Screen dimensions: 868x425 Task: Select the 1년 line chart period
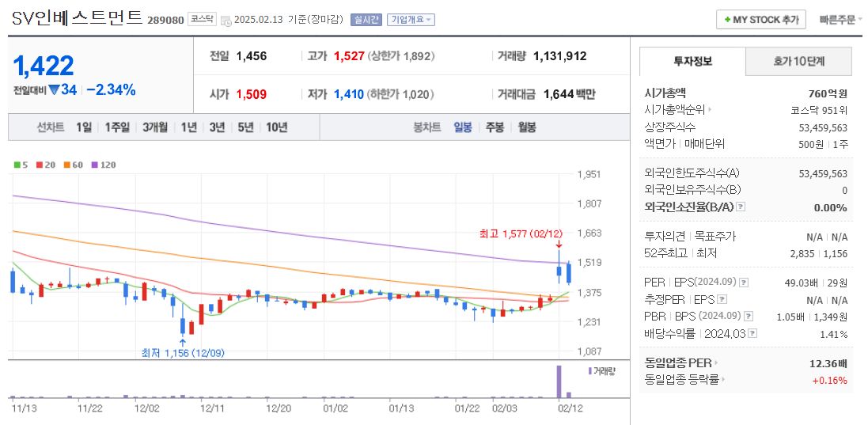[x=189, y=127]
